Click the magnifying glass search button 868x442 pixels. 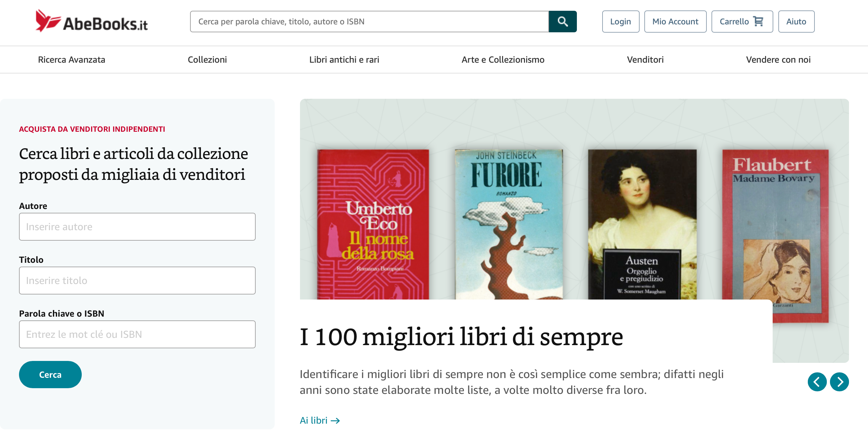(562, 22)
